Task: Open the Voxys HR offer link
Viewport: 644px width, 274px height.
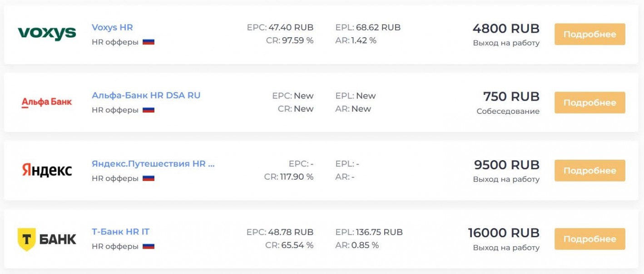Action: point(112,27)
